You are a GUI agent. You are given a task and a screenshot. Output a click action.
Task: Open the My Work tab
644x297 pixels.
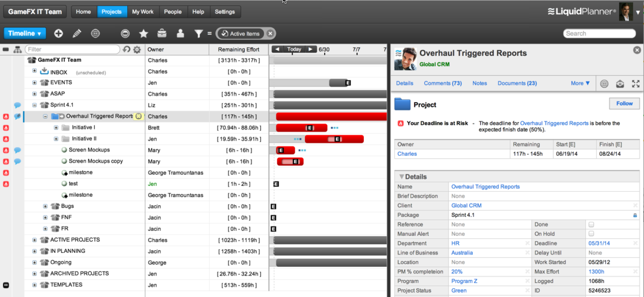[x=143, y=11]
